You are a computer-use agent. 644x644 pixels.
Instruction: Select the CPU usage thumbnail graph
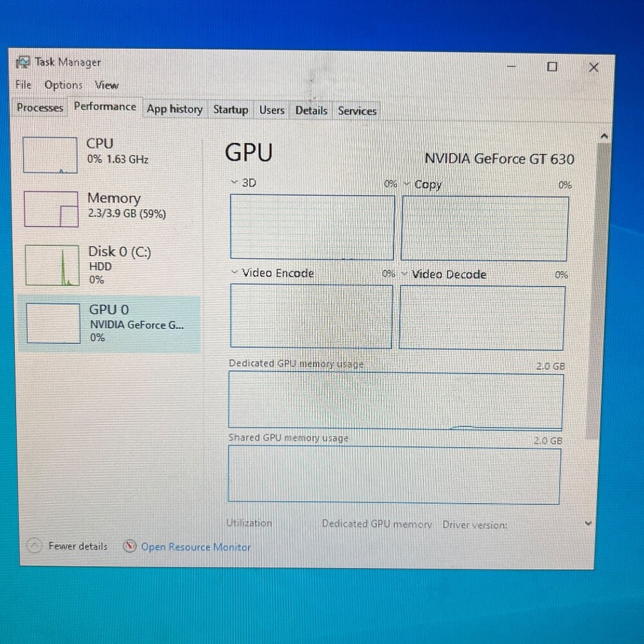(50, 155)
